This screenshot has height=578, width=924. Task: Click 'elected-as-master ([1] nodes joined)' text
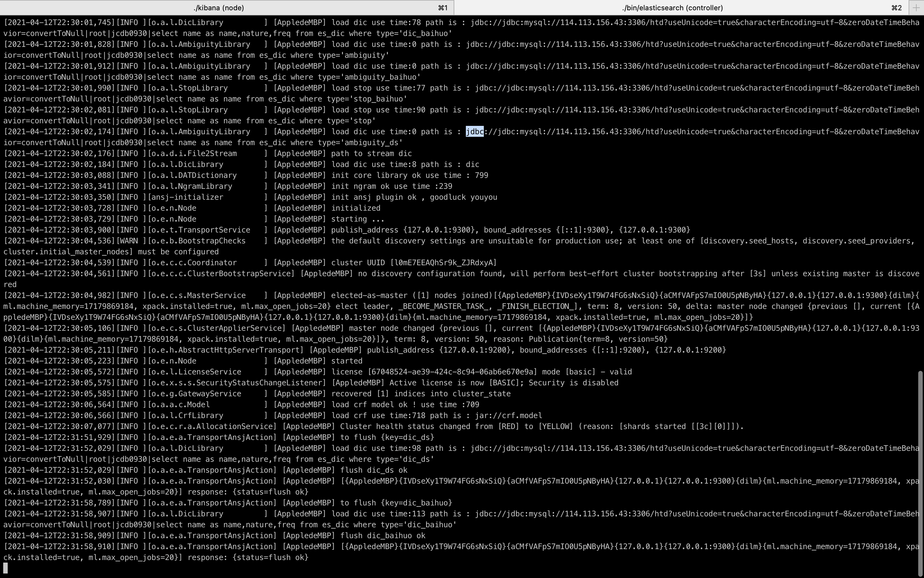(412, 295)
